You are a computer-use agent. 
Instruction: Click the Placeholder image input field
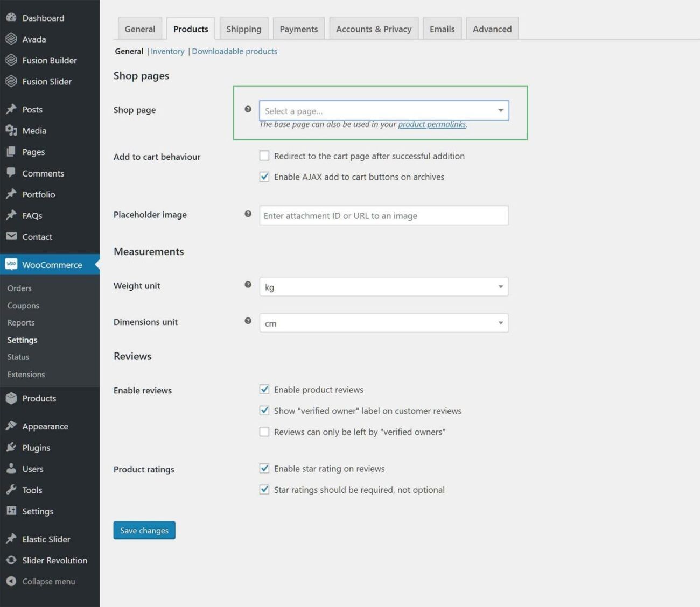(x=384, y=215)
